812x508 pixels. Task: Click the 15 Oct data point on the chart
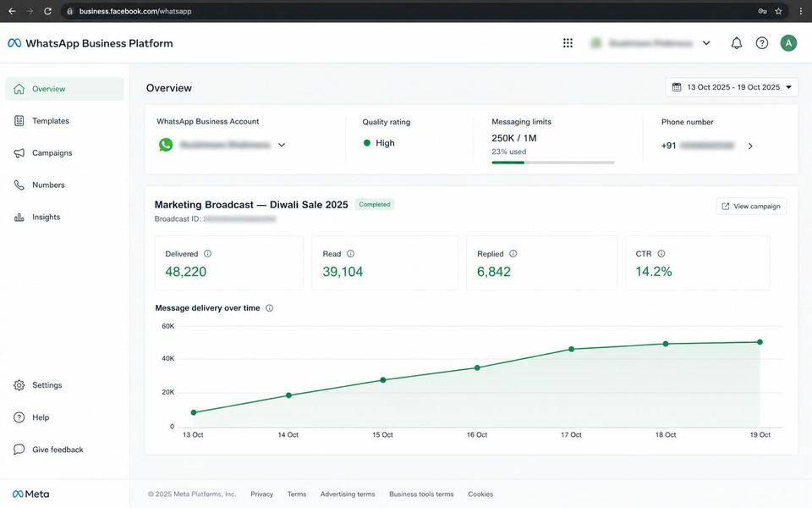(x=382, y=380)
